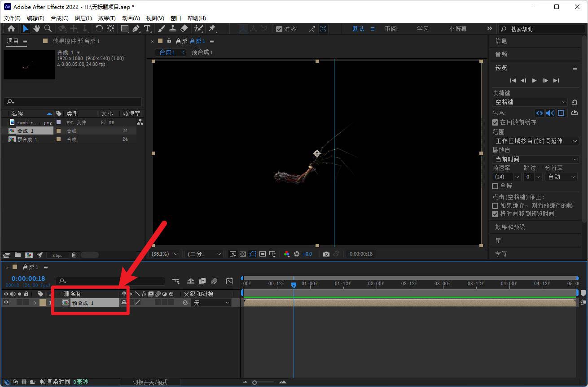The image size is (588, 387).
Task: Click the +0.0 exposure value
Action: 307,254
